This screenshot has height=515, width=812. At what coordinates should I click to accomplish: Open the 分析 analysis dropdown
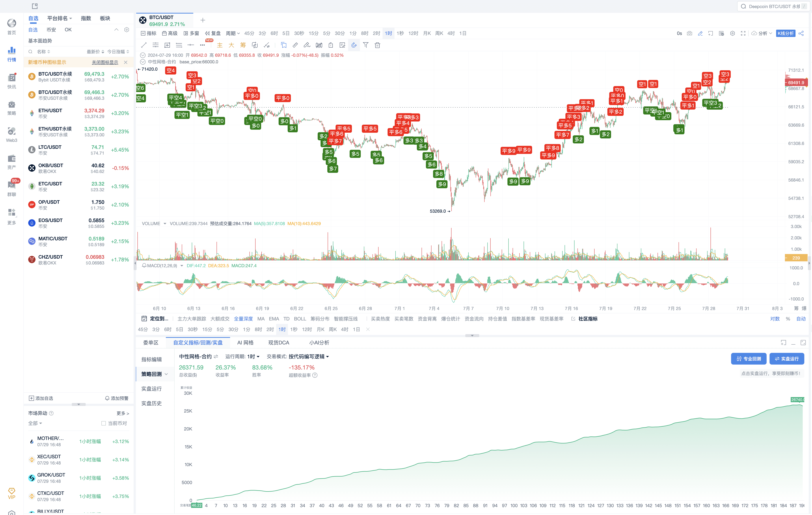[762, 33]
